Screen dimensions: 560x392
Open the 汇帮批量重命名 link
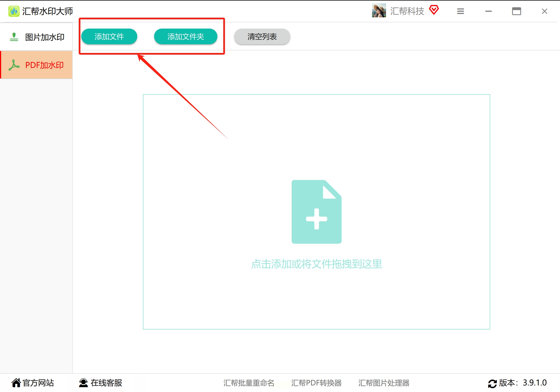(x=248, y=383)
